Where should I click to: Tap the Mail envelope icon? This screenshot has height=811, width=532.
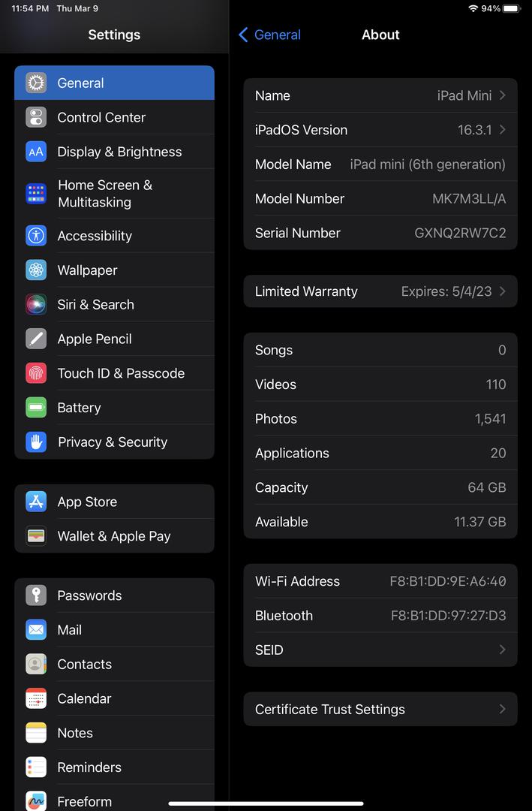point(36,630)
